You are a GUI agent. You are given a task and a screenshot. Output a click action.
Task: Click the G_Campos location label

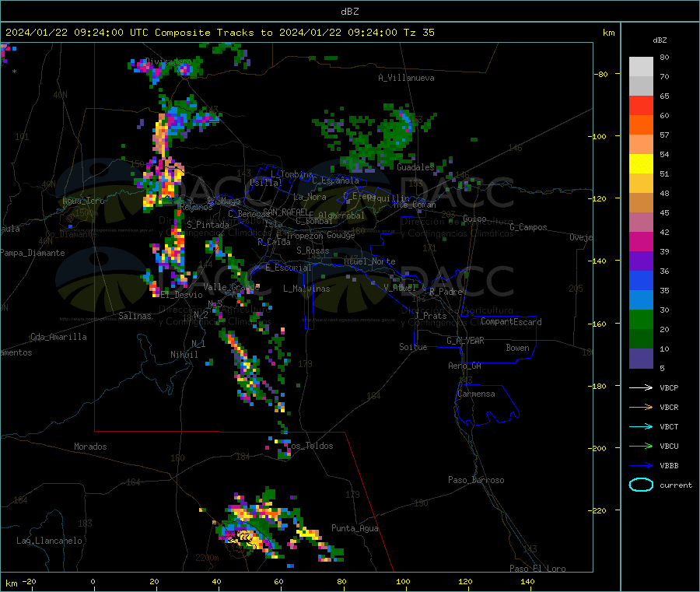pos(528,227)
